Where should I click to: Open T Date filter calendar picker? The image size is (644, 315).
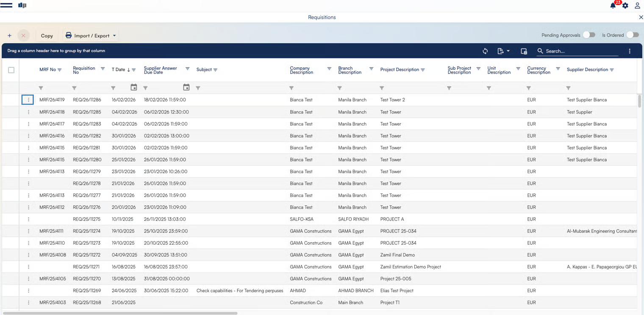[x=134, y=87]
